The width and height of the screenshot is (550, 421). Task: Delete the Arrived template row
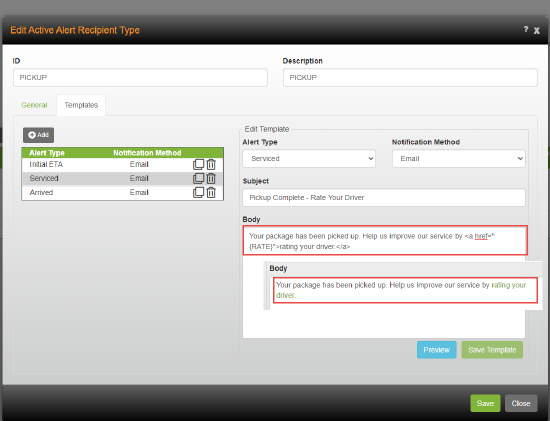(211, 192)
